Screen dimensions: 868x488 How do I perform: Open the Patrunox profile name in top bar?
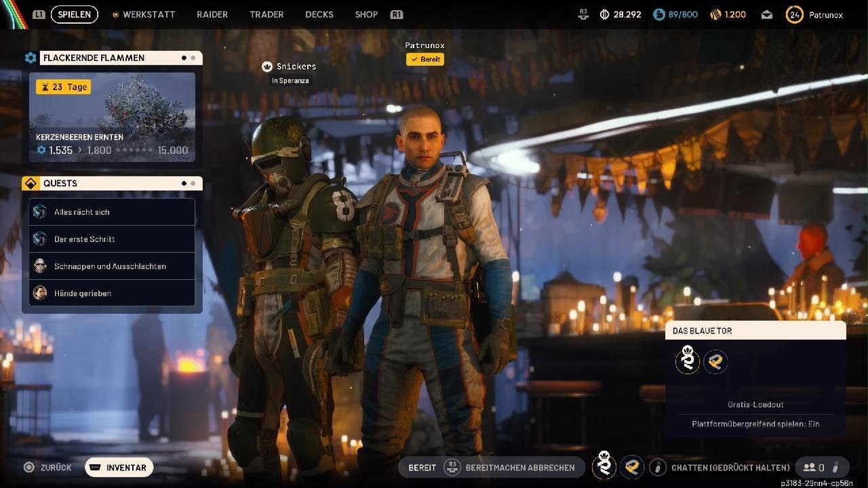pos(826,14)
